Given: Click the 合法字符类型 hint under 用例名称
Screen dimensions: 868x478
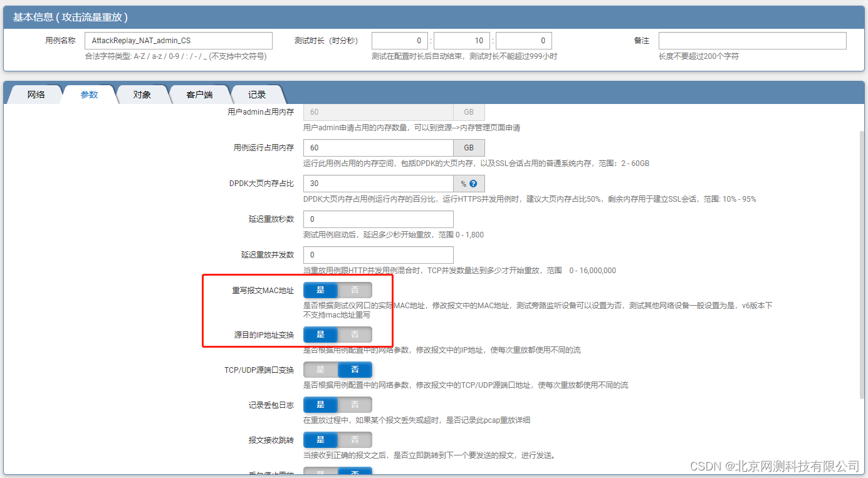Looking at the screenshot, I should pyautogui.click(x=175, y=56).
